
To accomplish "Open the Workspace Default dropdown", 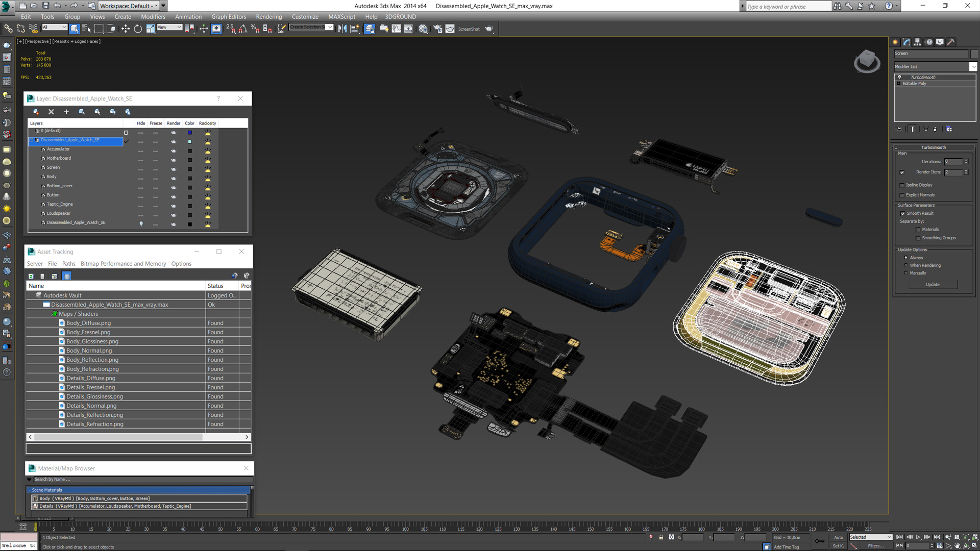I will tap(129, 6).
